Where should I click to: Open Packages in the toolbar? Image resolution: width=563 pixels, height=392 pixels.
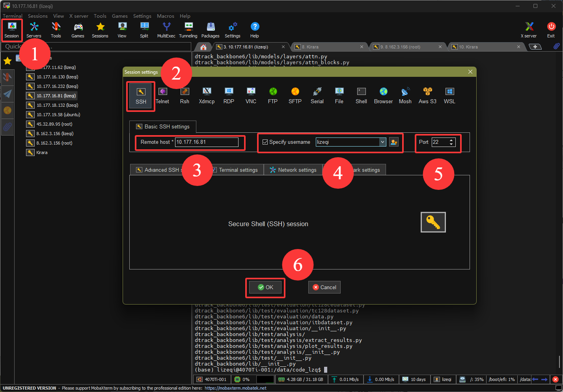coord(211,30)
